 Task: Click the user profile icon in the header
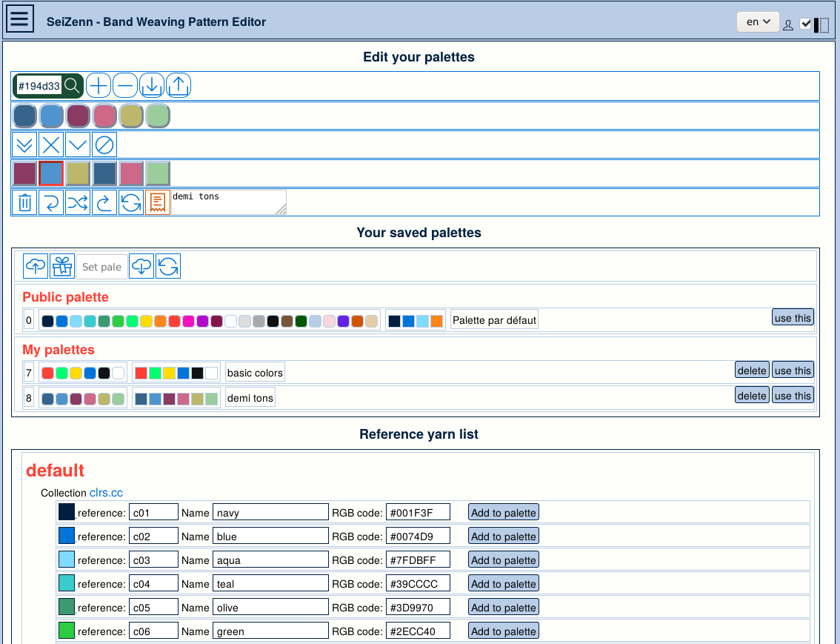pyautogui.click(x=788, y=24)
